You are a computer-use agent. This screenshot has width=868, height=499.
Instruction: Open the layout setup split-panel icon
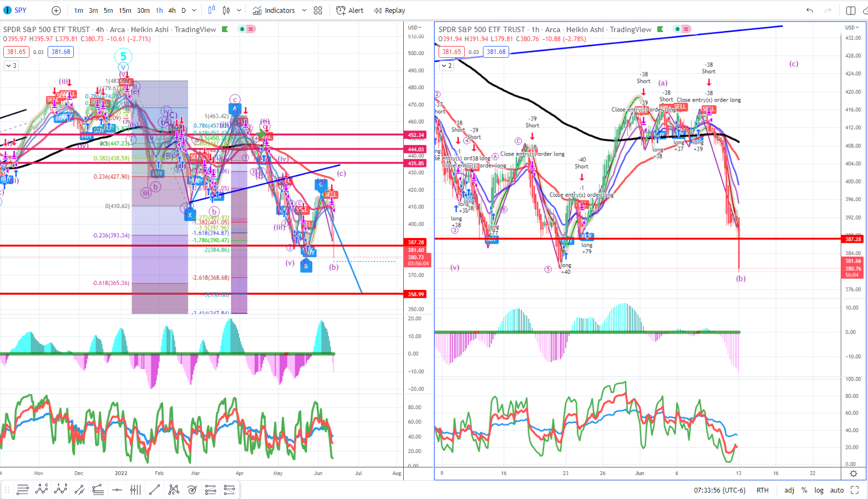click(850, 10)
